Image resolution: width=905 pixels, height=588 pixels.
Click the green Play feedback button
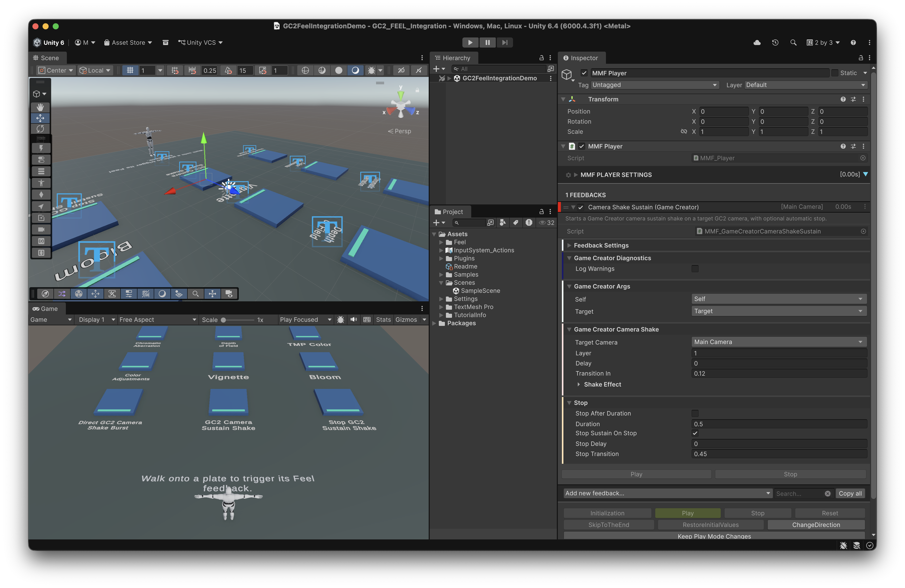(x=687, y=513)
